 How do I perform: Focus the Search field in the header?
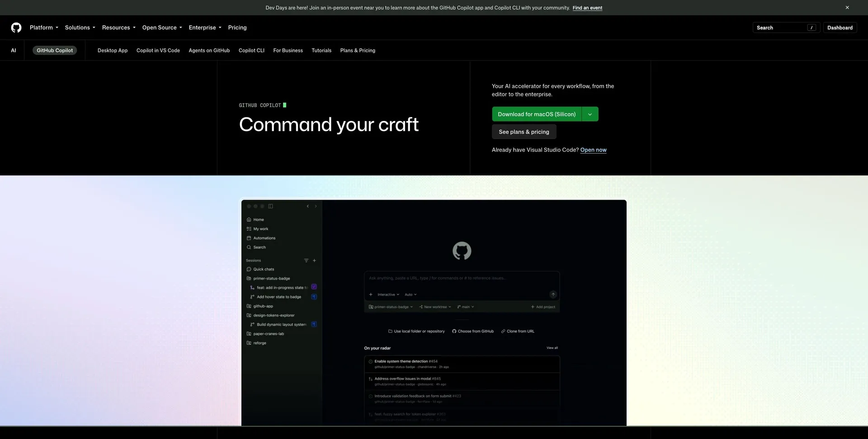(786, 28)
